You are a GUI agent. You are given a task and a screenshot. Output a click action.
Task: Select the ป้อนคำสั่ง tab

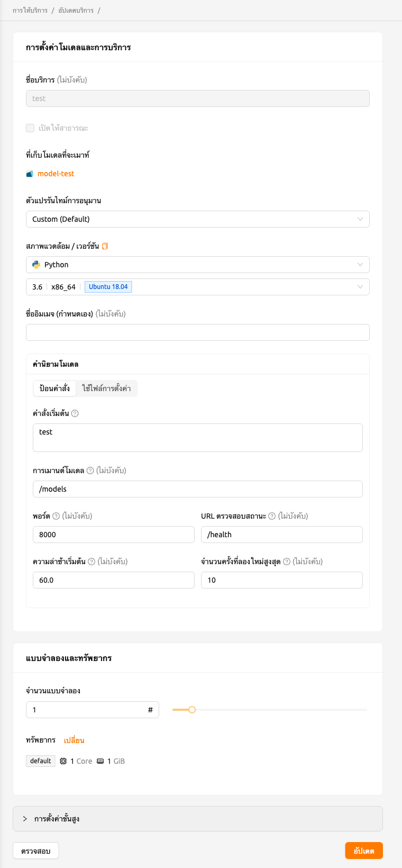pos(54,388)
